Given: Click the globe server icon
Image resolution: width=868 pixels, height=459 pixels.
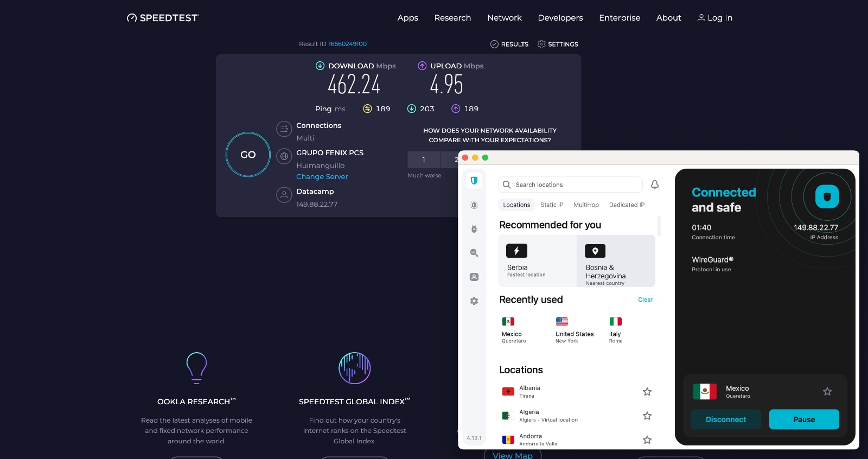Looking at the screenshot, I should tap(284, 156).
